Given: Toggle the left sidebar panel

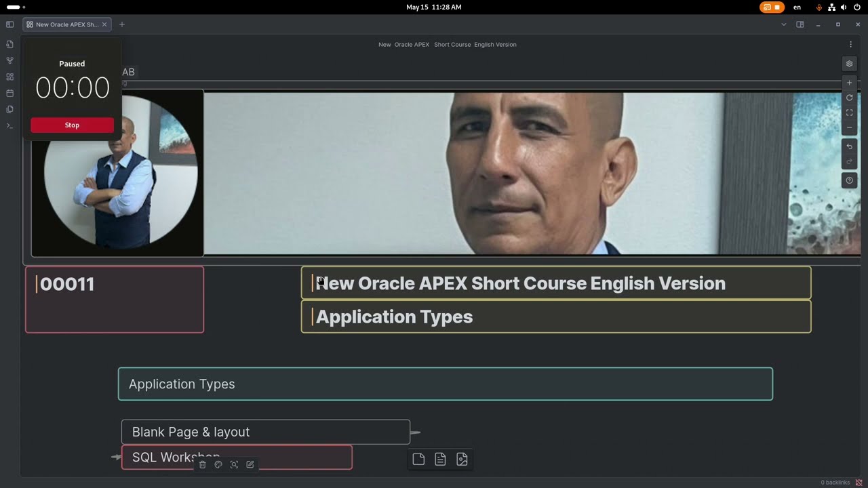Looking at the screenshot, I should coord(9,24).
